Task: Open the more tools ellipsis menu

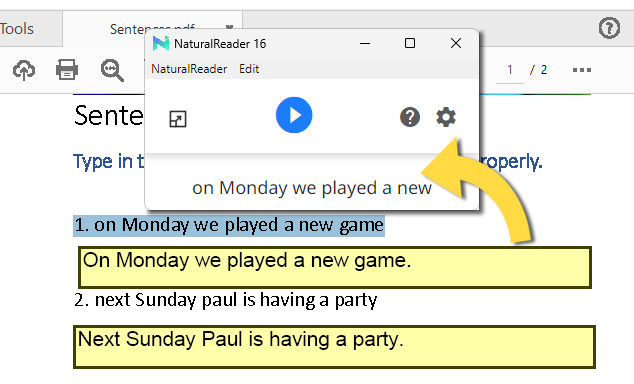Action: point(582,70)
